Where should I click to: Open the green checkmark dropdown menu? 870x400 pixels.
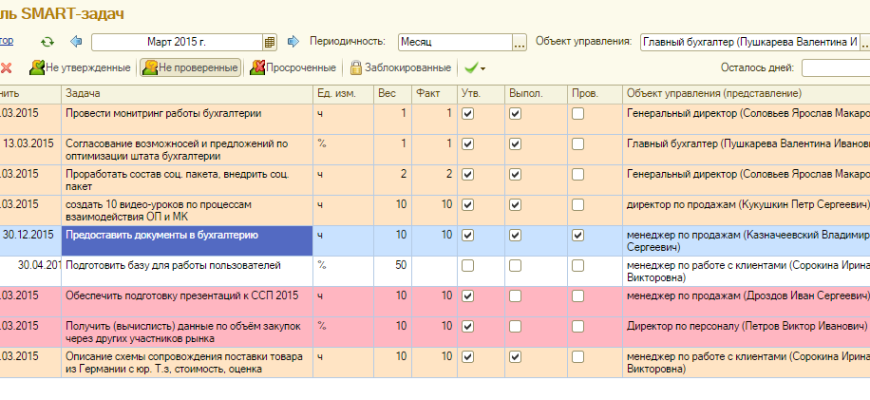475,68
